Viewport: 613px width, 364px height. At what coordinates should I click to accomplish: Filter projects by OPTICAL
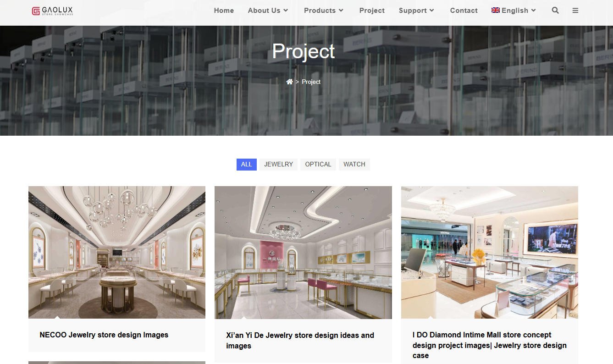318,164
